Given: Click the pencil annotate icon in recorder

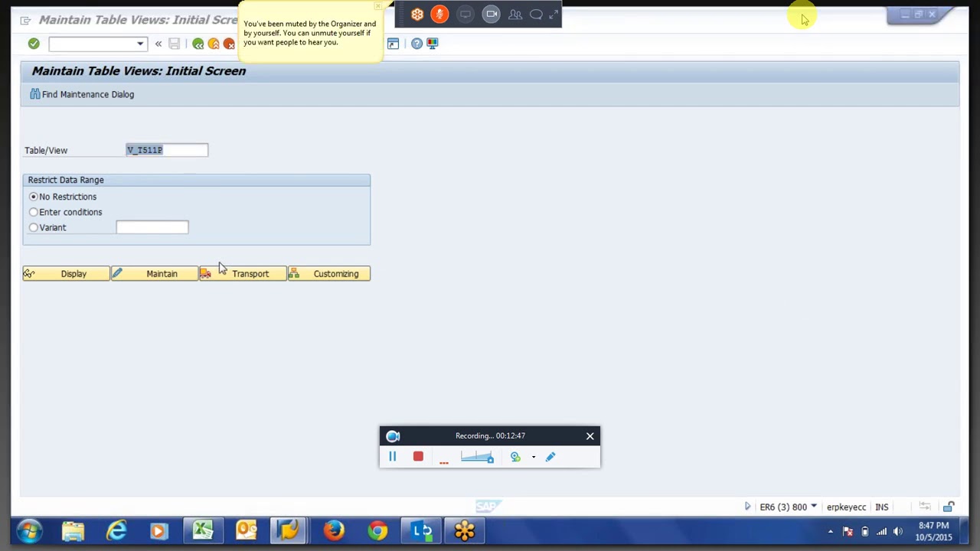Looking at the screenshot, I should [x=550, y=457].
